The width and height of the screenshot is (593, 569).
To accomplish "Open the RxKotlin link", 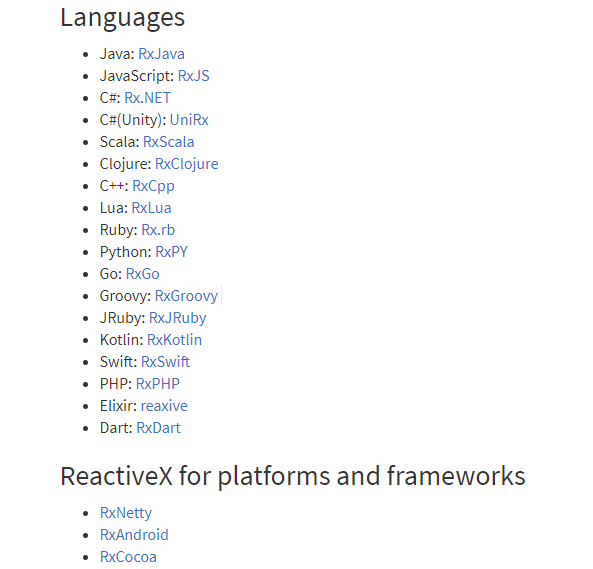I will click(174, 340).
